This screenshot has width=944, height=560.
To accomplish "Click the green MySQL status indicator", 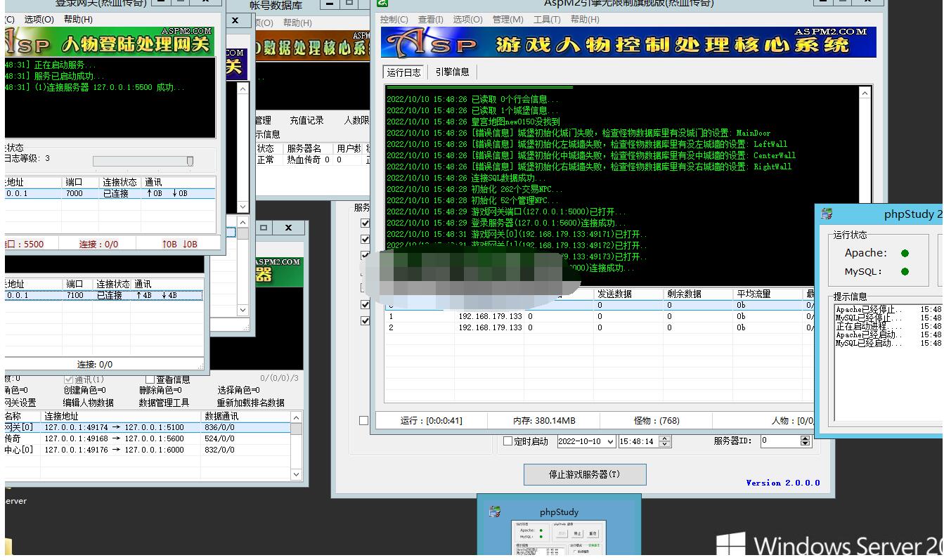I will 905,272.
